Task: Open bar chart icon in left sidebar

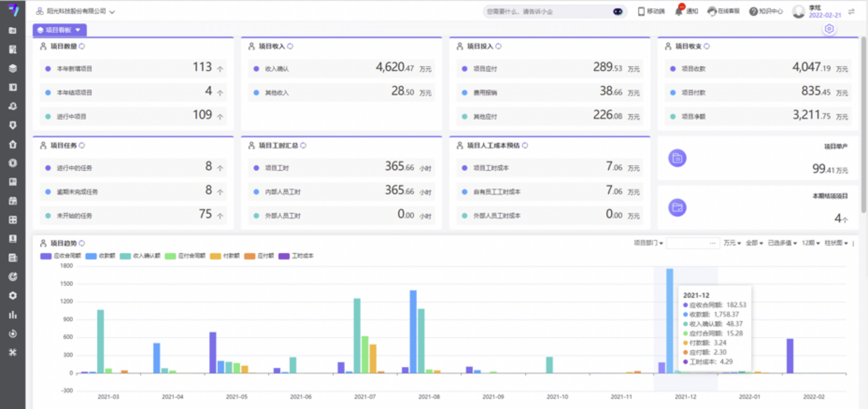Action: click(x=13, y=315)
